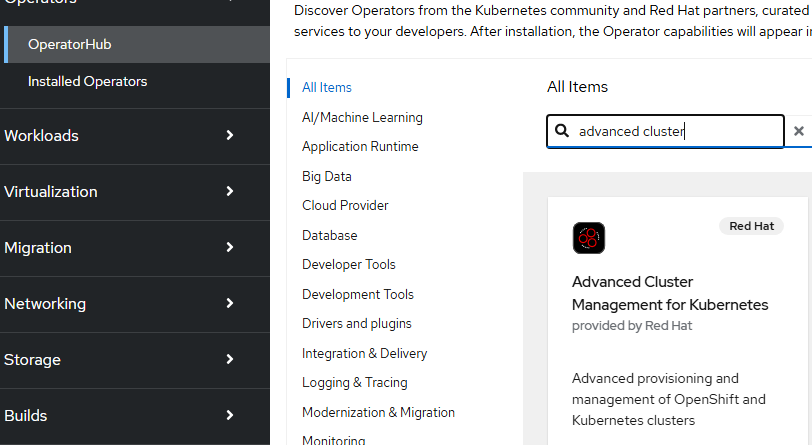
Task: Open the Advanced Cluster Management operator icon
Action: [x=589, y=238]
